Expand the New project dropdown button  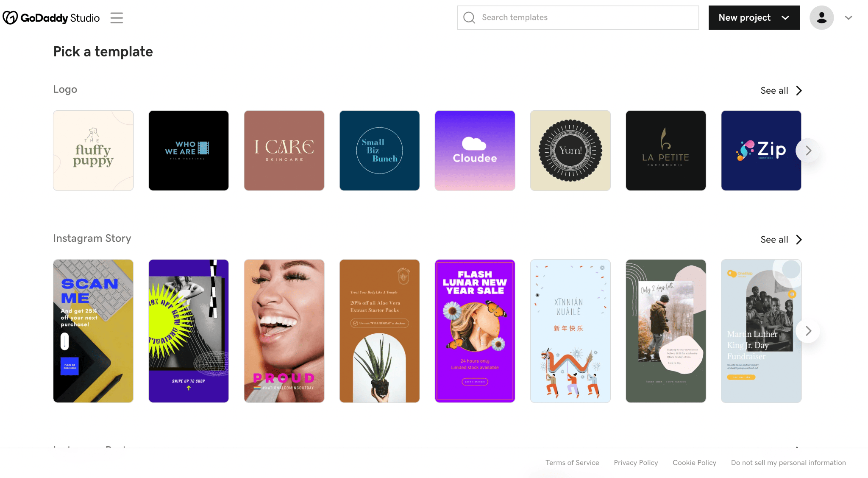pos(787,17)
